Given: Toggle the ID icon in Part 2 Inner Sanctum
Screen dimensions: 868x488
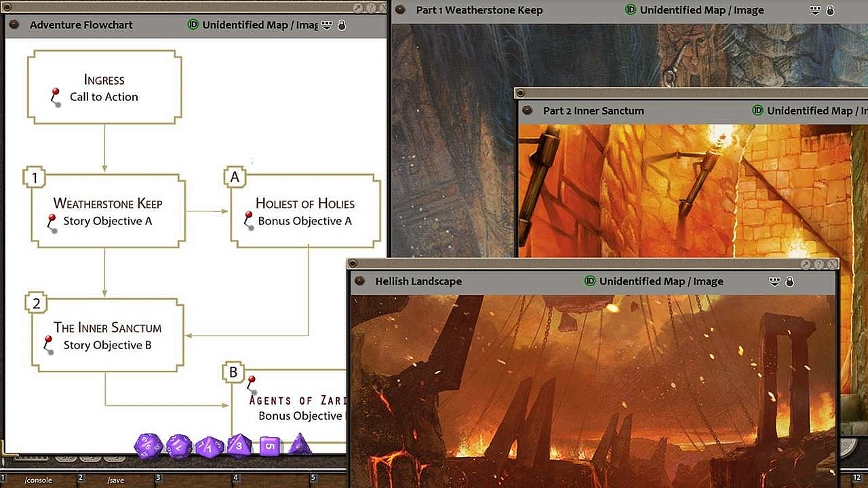Looking at the screenshot, I should (x=757, y=110).
